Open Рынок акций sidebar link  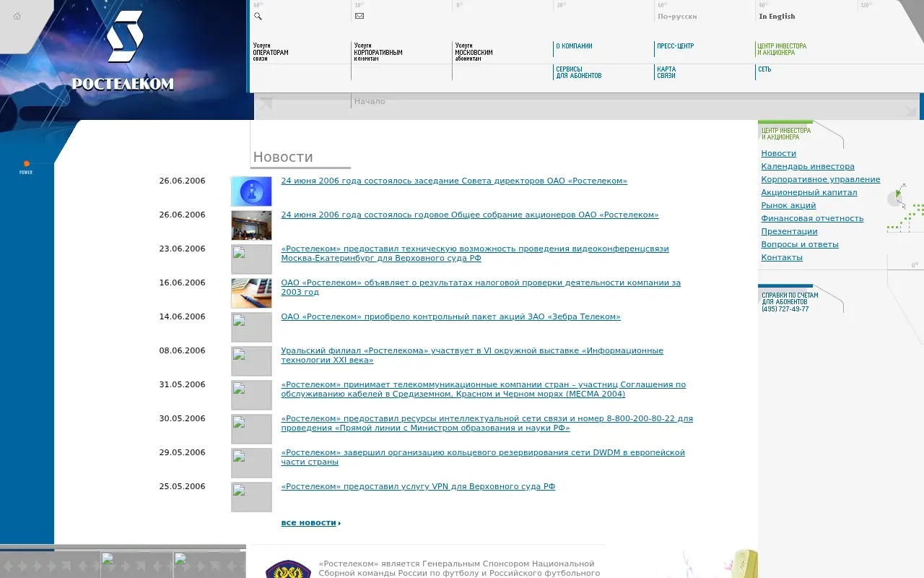click(x=788, y=205)
